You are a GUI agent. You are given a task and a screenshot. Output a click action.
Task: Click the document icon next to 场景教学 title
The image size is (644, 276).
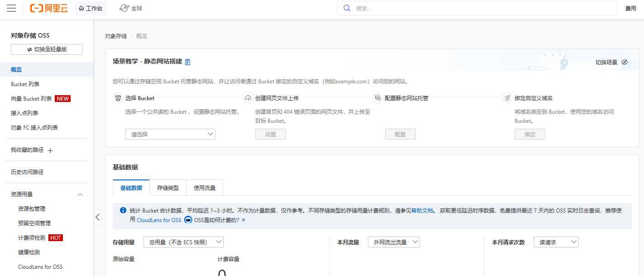[187, 62]
